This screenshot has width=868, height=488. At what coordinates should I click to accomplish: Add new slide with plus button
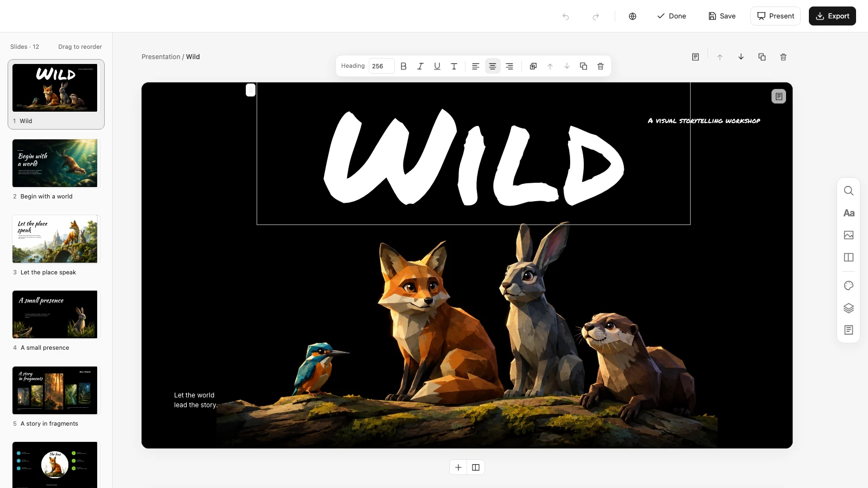pos(458,467)
